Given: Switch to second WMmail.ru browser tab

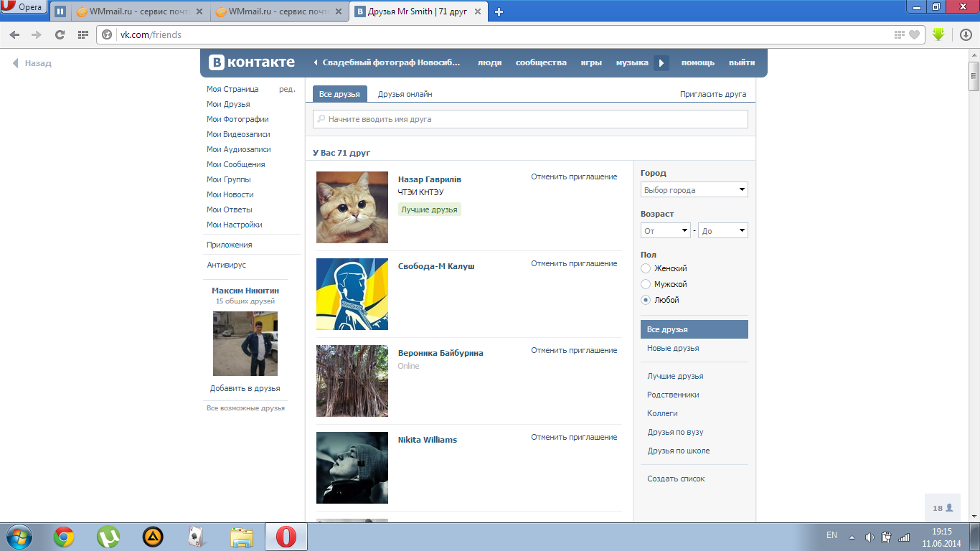Looking at the screenshot, I should click(280, 11).
